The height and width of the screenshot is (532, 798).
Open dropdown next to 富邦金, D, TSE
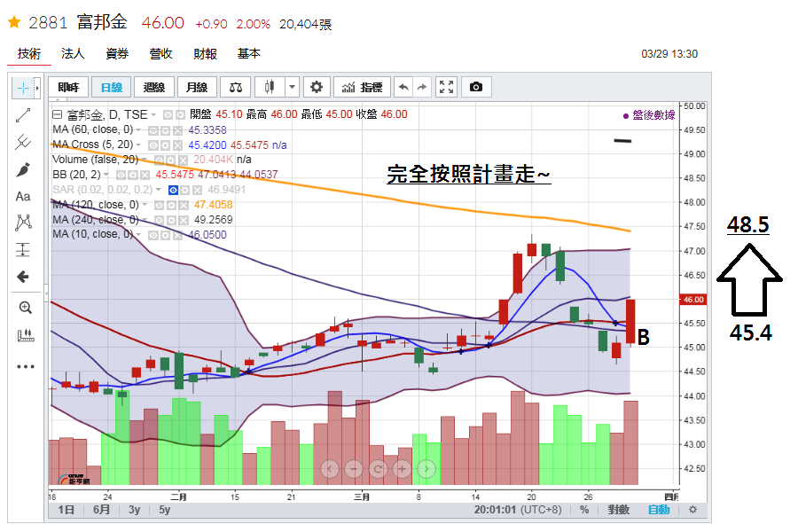153,115
